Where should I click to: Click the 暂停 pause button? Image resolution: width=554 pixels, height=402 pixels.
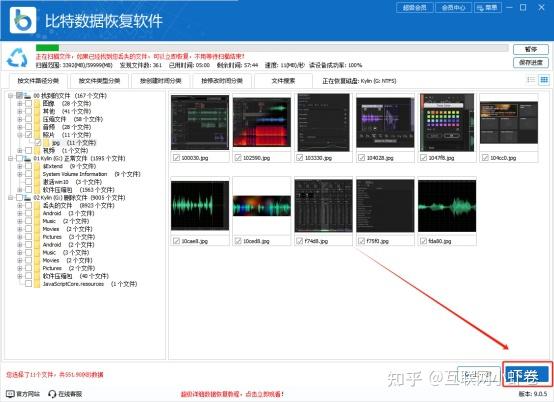tap(531, 49)
